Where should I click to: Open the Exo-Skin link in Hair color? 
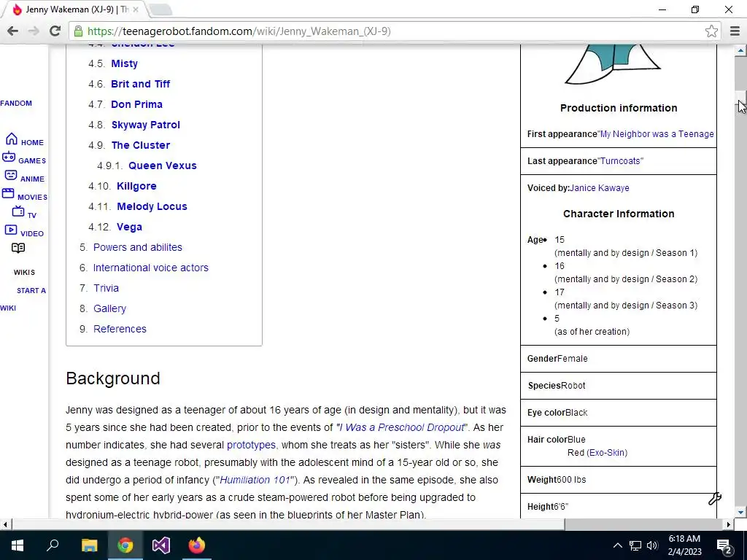click(607, 453)
